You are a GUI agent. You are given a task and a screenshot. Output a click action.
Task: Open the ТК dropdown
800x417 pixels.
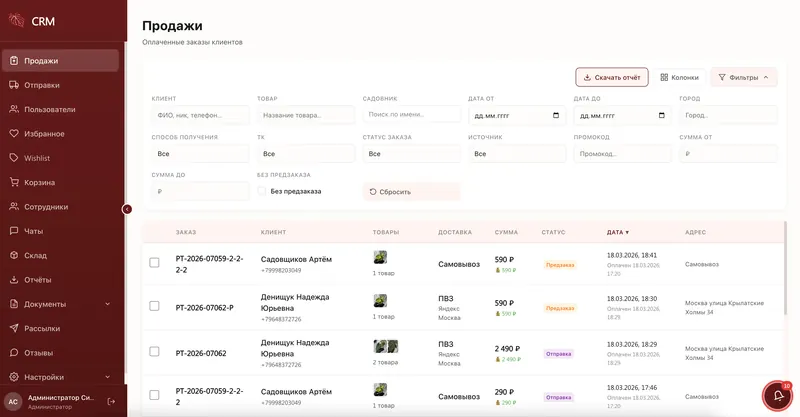tap(305, 154)
